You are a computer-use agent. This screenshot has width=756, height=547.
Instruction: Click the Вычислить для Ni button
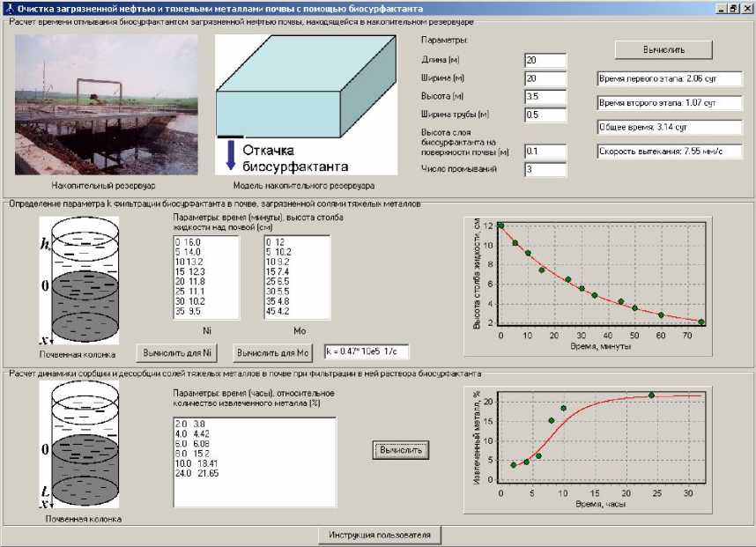coord(178,353)
